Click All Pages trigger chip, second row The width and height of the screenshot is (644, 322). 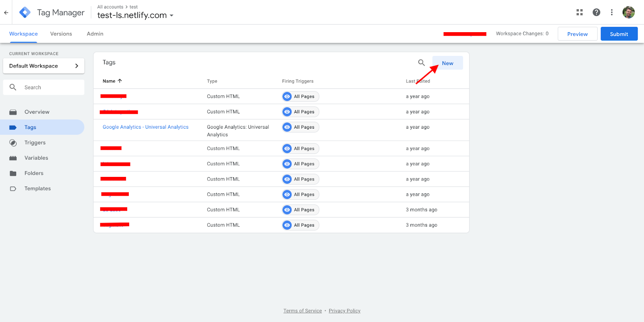tap(301, 112)
